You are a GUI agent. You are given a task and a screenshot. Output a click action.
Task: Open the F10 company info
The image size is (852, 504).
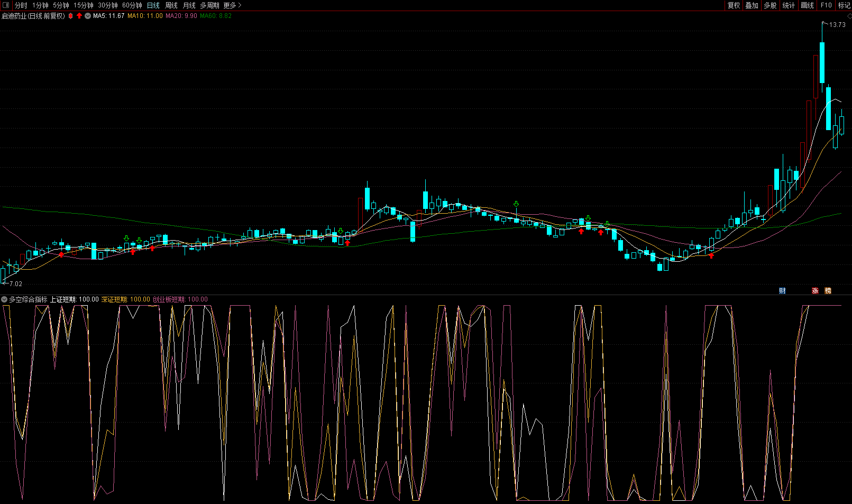tap(826, 5)
